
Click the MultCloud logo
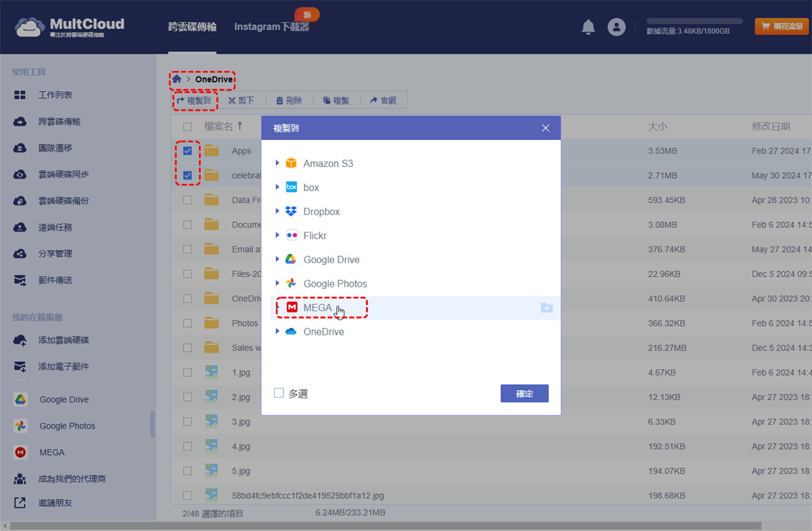pos(68,26)
